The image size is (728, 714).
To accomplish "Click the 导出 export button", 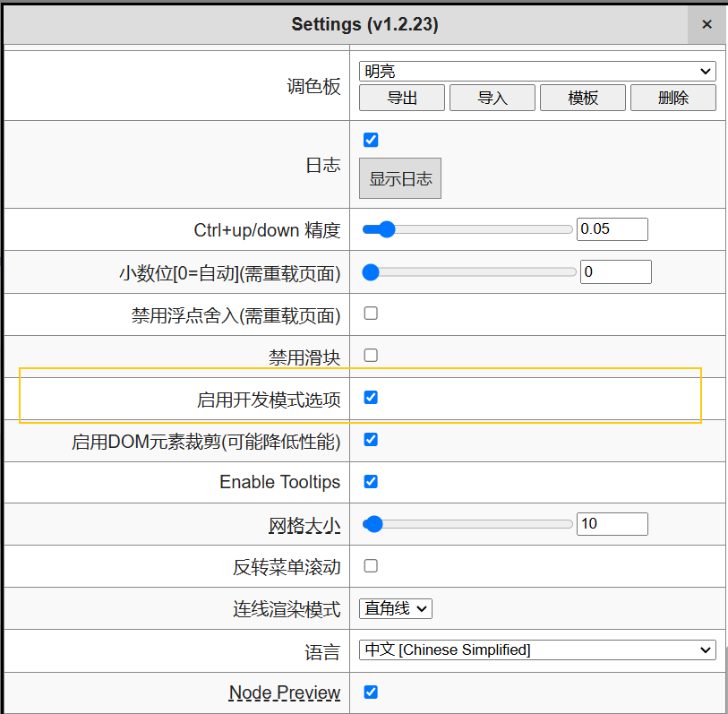I will (x=402, y=98).
